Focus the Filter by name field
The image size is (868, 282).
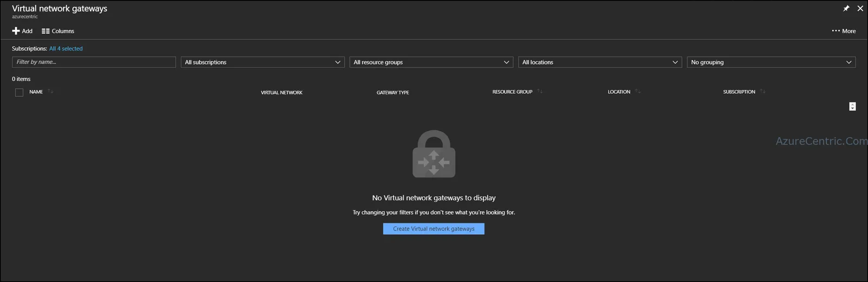tap(94, 62)
